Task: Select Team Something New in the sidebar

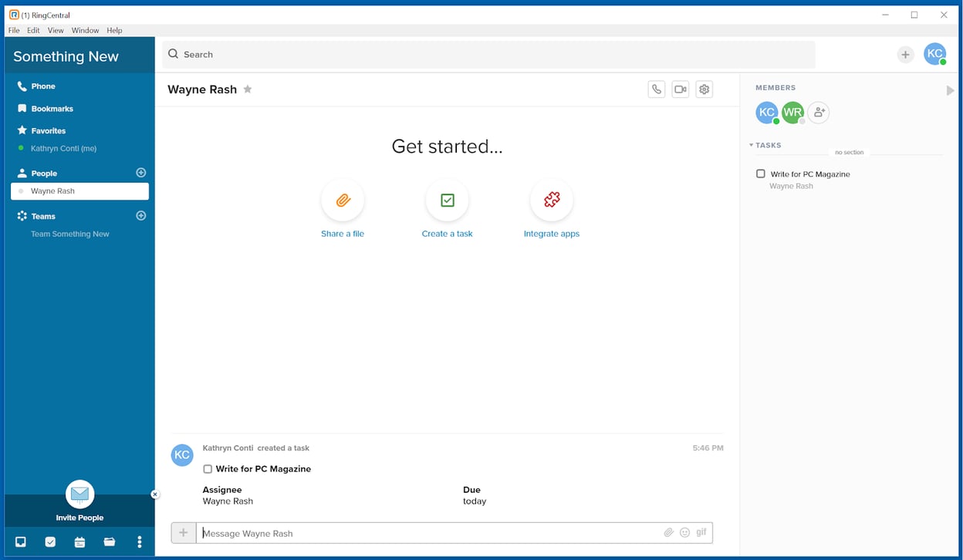Action: pyautogui.click(x=70, y=234)
